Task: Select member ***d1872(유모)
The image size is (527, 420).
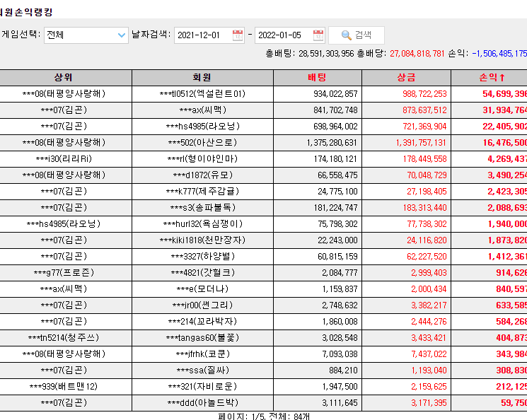Action: (x=203, y=175)
